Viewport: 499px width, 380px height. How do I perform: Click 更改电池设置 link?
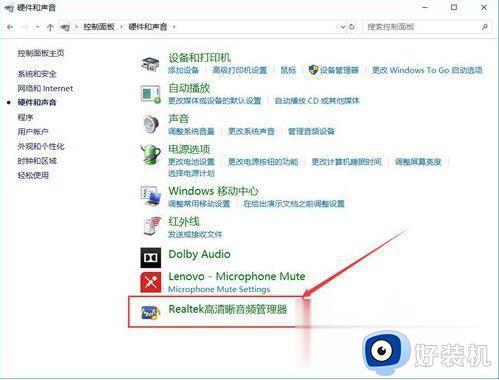pos(191,162)
